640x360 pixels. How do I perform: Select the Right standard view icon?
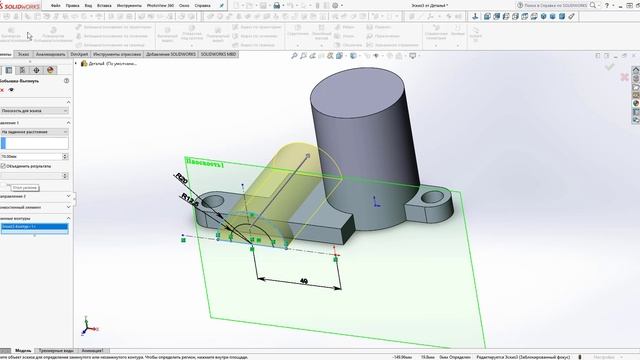516,16
